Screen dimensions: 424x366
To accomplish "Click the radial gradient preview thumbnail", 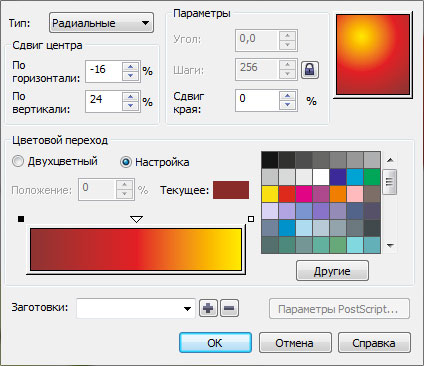I will (373, 55).
